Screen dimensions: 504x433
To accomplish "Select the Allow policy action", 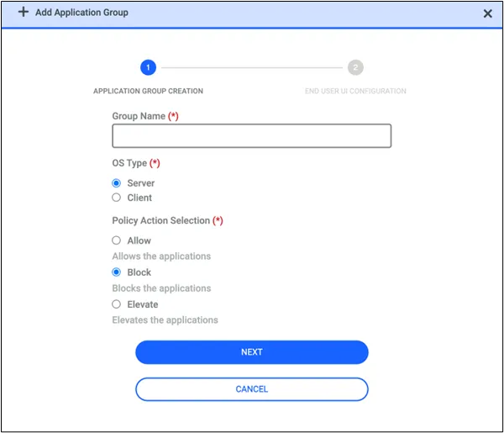I will click(117, 240).
